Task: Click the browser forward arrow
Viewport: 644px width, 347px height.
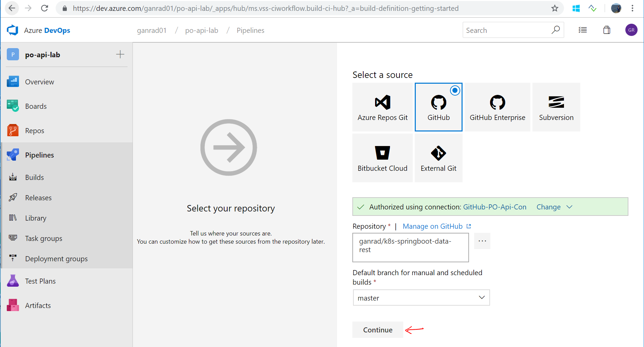Action: pyautogui.click(x=28, y=8)
